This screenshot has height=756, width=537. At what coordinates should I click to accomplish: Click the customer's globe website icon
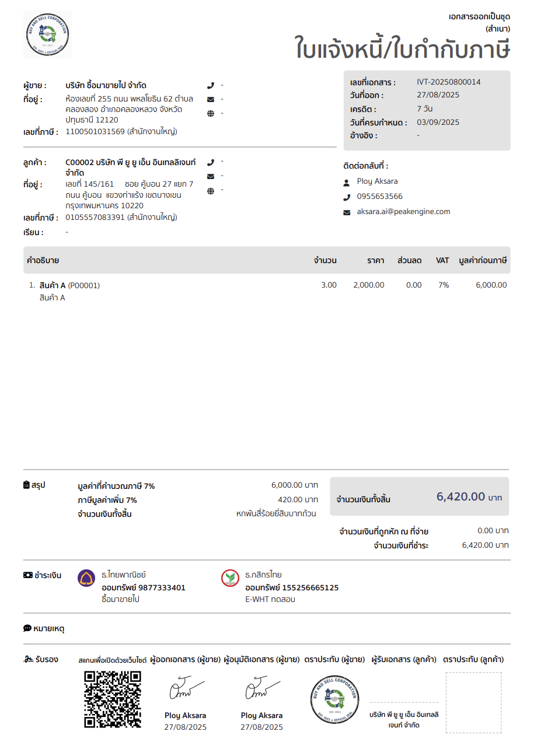211,190
